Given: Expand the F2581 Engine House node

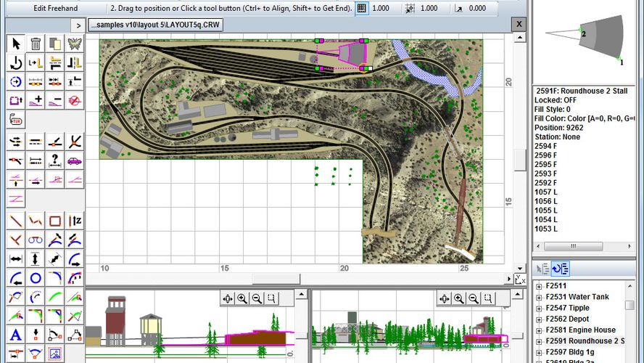Looking at the screenshot, I should [x=539, y=330].
